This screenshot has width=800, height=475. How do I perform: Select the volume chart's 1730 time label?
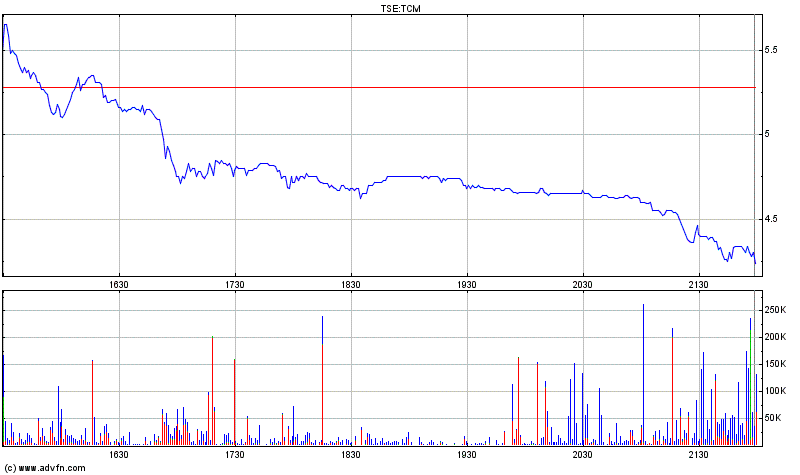[235, 454]
